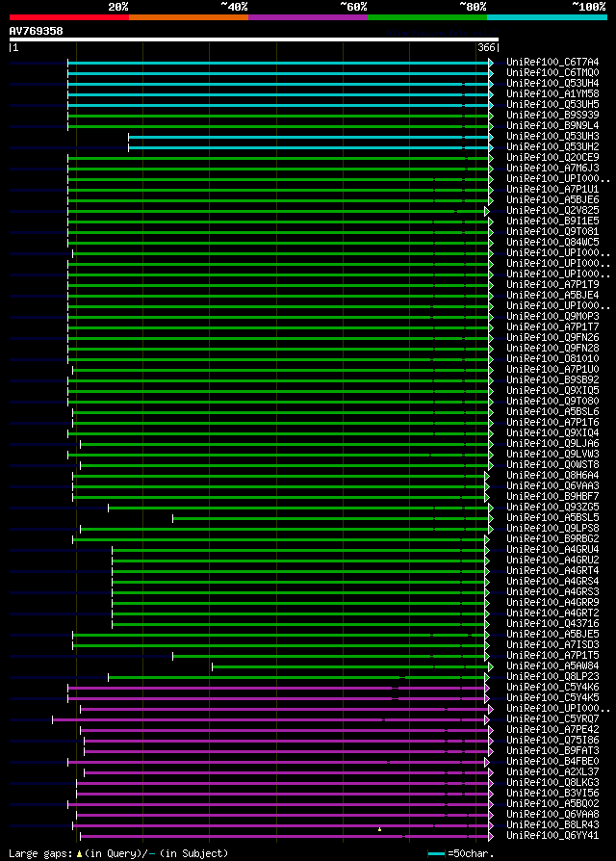Click the UniRef100_C5YRQ7 label
Viewport: 616px width, 861px height.
[552, 718]
